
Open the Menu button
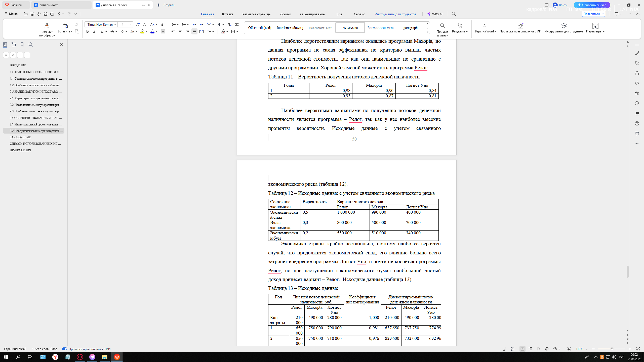click(11, 14)
